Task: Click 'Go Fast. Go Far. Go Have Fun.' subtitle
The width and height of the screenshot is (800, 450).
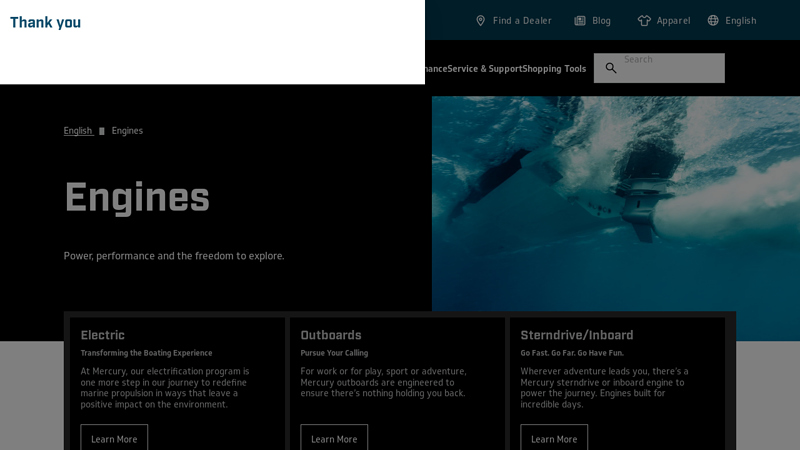Action: pos(572,353)
